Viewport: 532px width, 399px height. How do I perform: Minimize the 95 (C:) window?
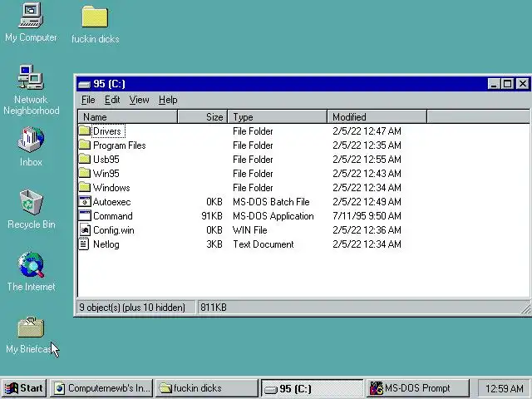point(494,84)
